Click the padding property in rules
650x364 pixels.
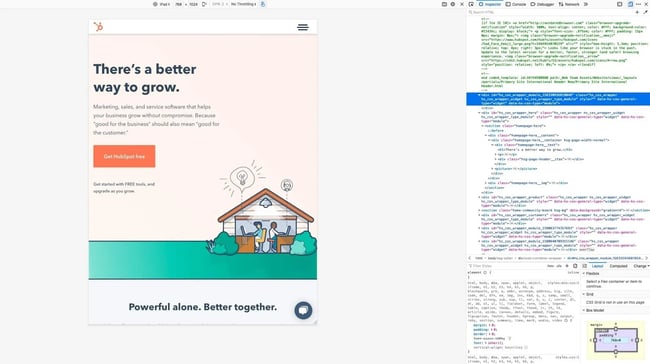tap(481, 330)
